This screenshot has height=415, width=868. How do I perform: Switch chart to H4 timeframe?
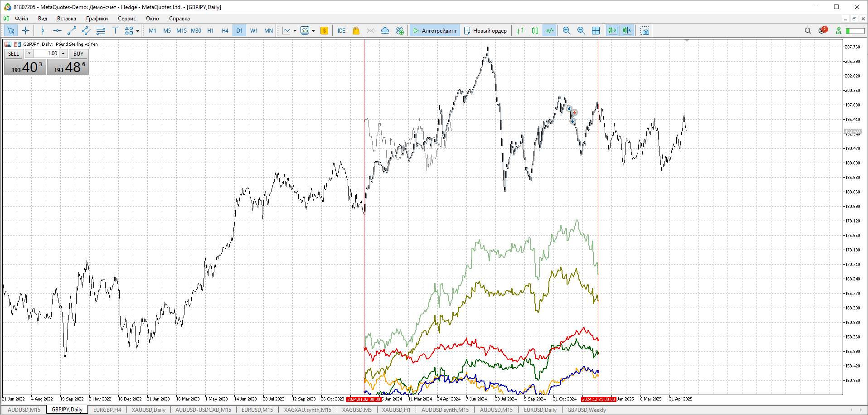225,31
